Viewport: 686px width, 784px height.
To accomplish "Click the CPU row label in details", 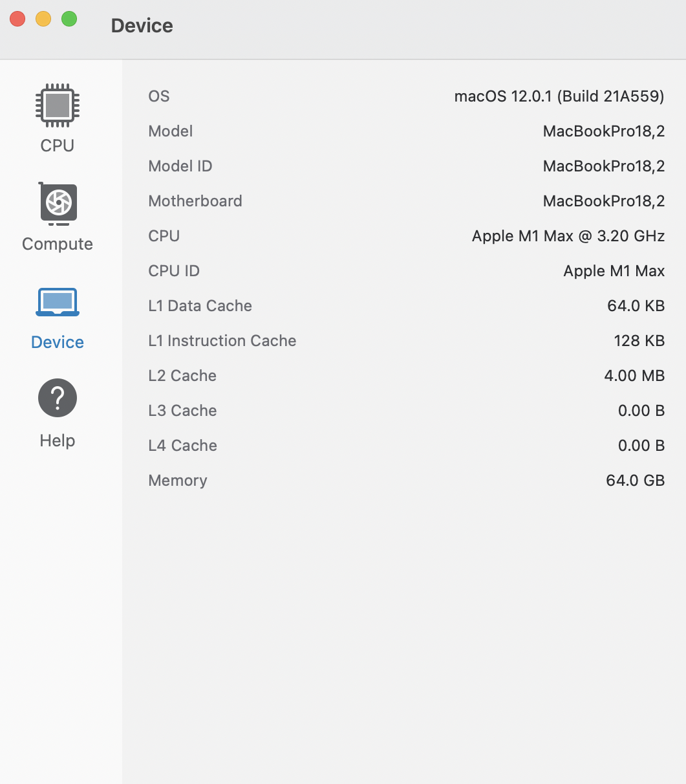I will [x=164, y=236].
